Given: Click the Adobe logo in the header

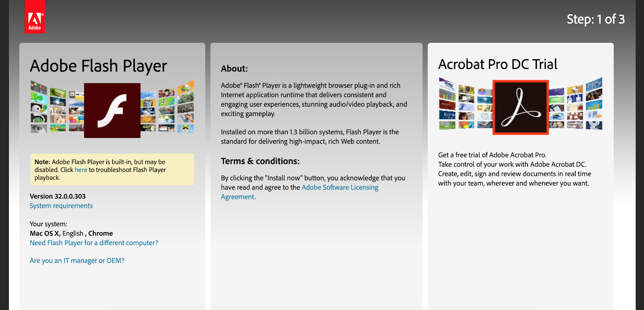Looking at the screenshot, I should pos(35,17).
